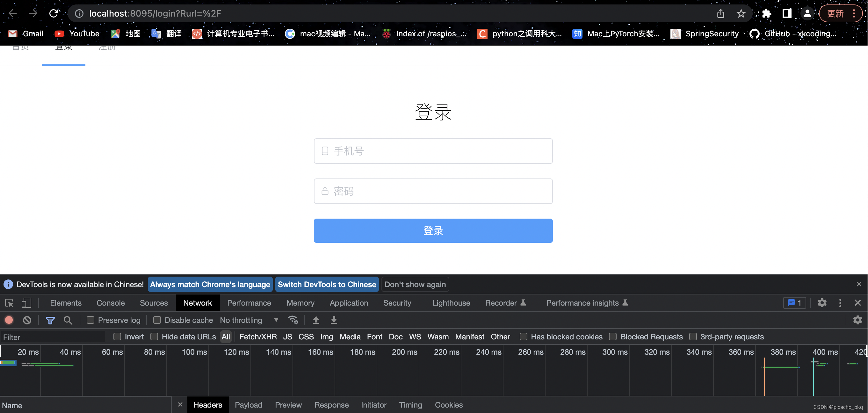868x413 pixels.
Task: Toggle the Invert checkbox in DevTools
Action: point(116,337)
